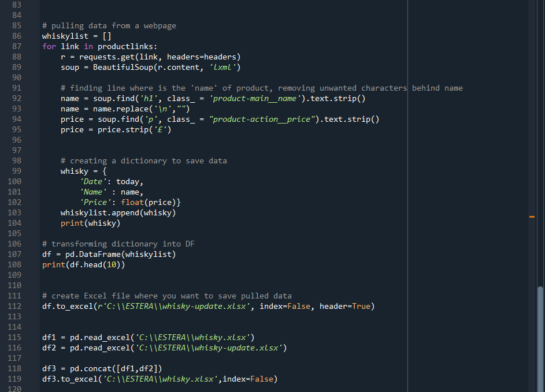Click 'df1 = pd.read_excel' on line 115
This screenshot has height=392, width=545.
(x=86, y=338)
